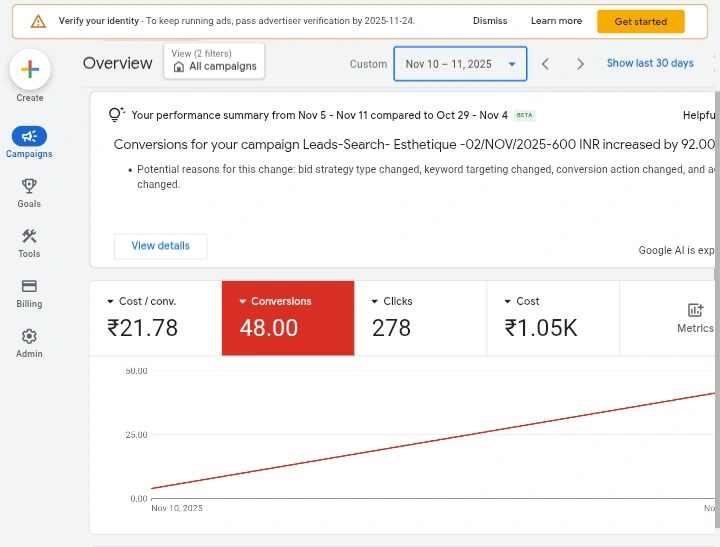Expand the Cost / conv. metric dropdown

(x=110, y=301)
